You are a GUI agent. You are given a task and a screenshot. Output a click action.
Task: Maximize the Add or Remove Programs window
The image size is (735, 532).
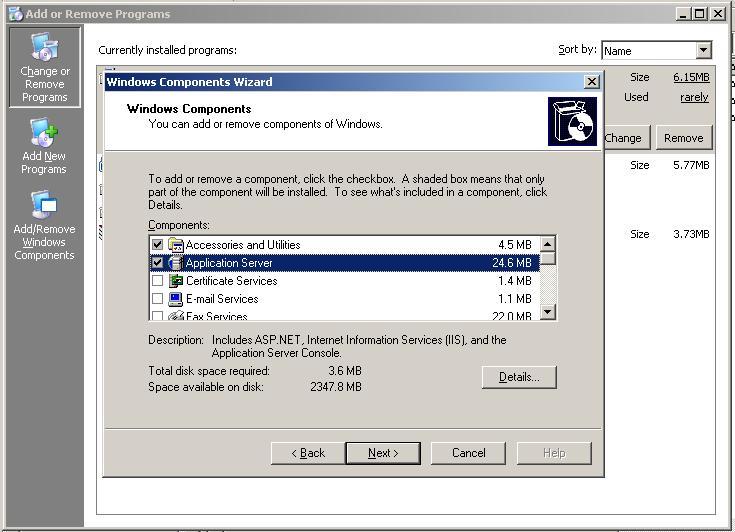pyautogui.click(x=700, y=14)
